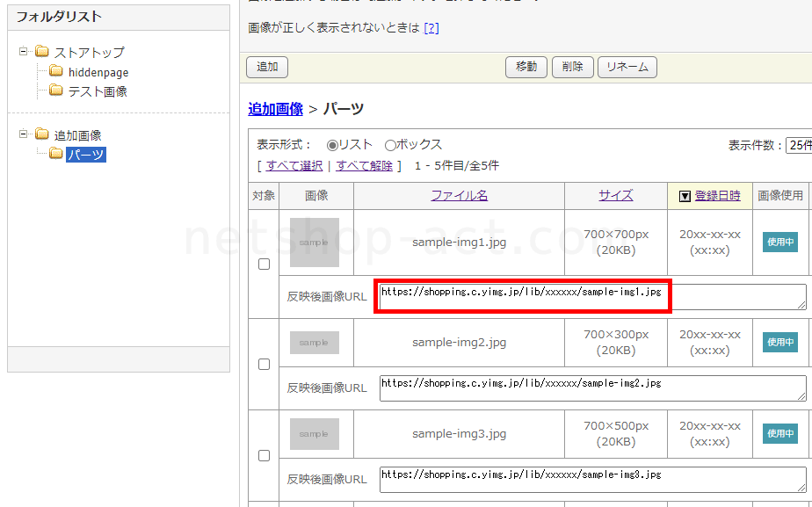Click the sample-img1.jpg thumbnail image
Screen dimensions: 812x507
(315, 243)
